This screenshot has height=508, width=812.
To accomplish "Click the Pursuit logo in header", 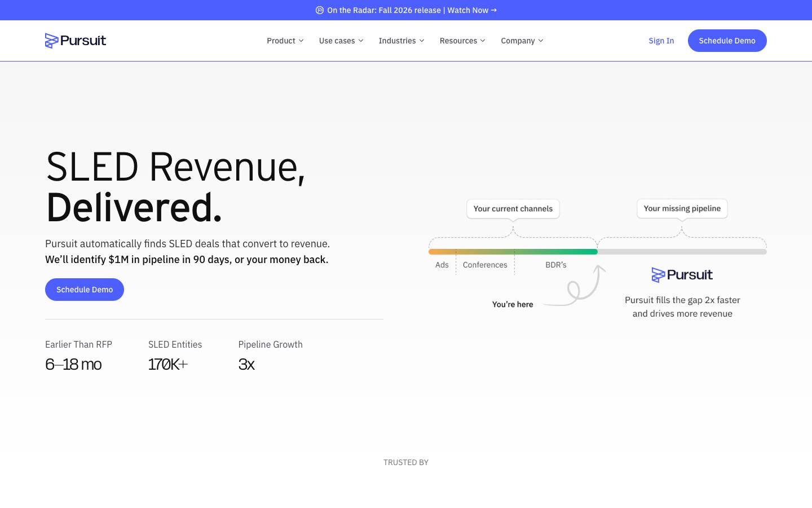I will click(76, 41).
